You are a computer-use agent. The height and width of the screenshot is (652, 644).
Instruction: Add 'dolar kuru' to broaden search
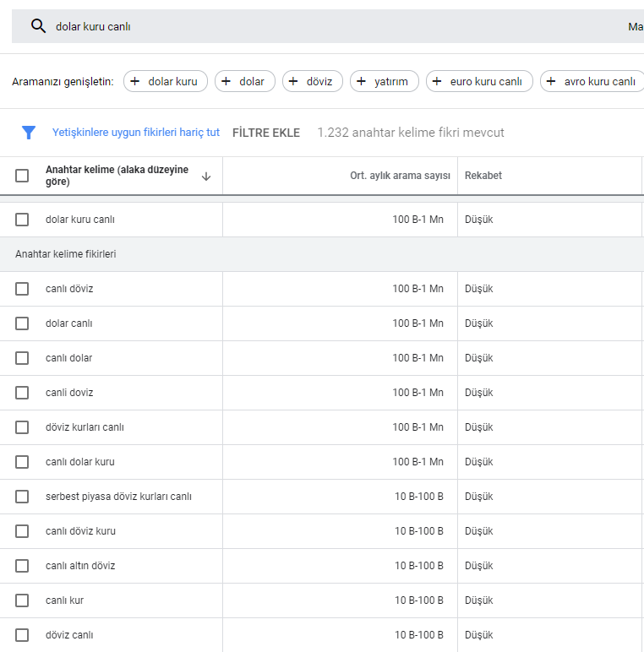tap(165, 81)
